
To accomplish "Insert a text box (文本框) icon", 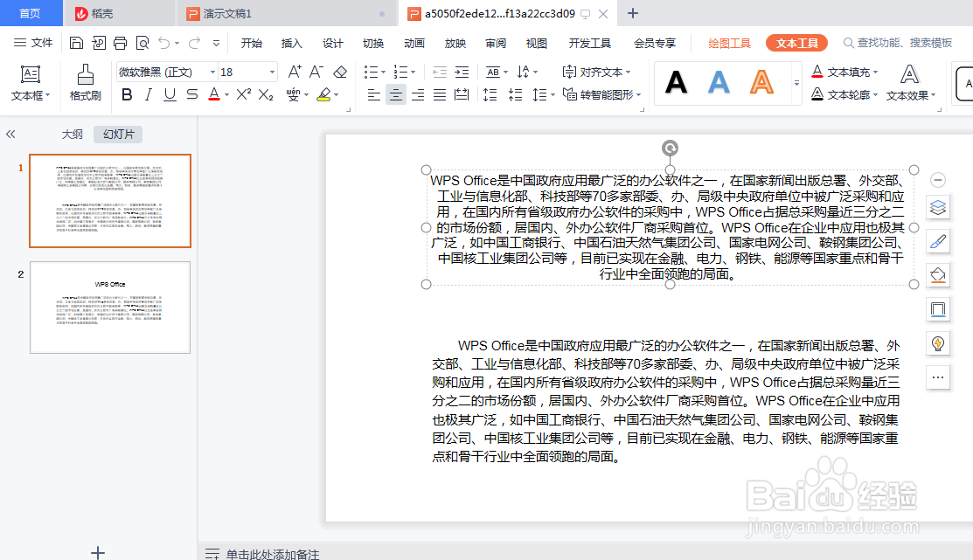I will pyautogui.click(x=30, y=82).
